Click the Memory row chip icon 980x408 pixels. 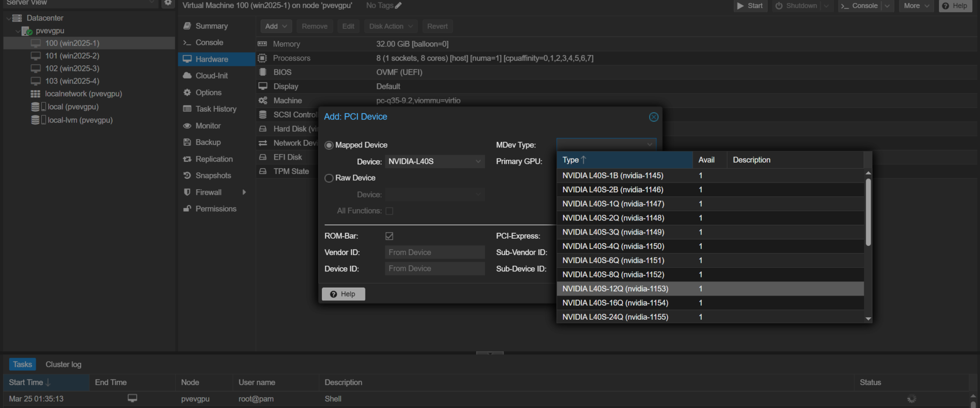click(x=262, y=44)
